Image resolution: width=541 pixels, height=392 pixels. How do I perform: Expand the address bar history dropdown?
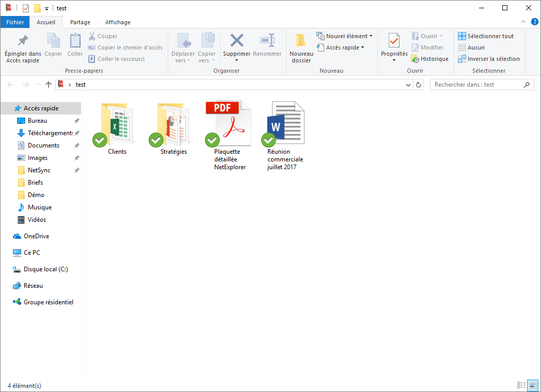click(x=408, y=85)
